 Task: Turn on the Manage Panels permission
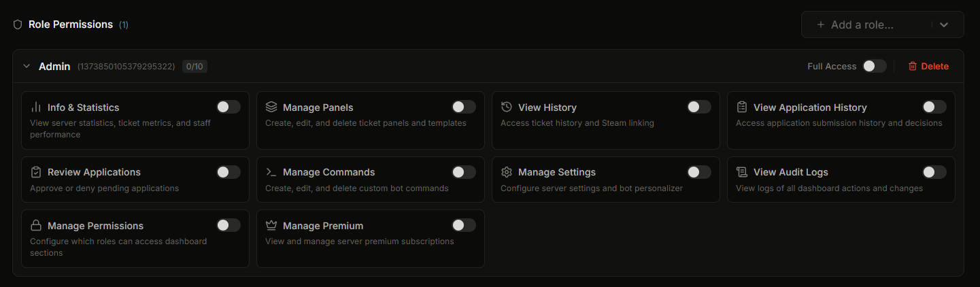tap(464, 107)
